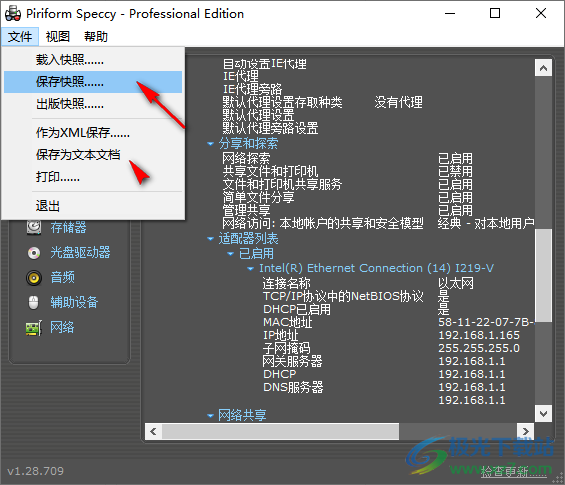Click the 简单文件分享 row

click(258, 197)
